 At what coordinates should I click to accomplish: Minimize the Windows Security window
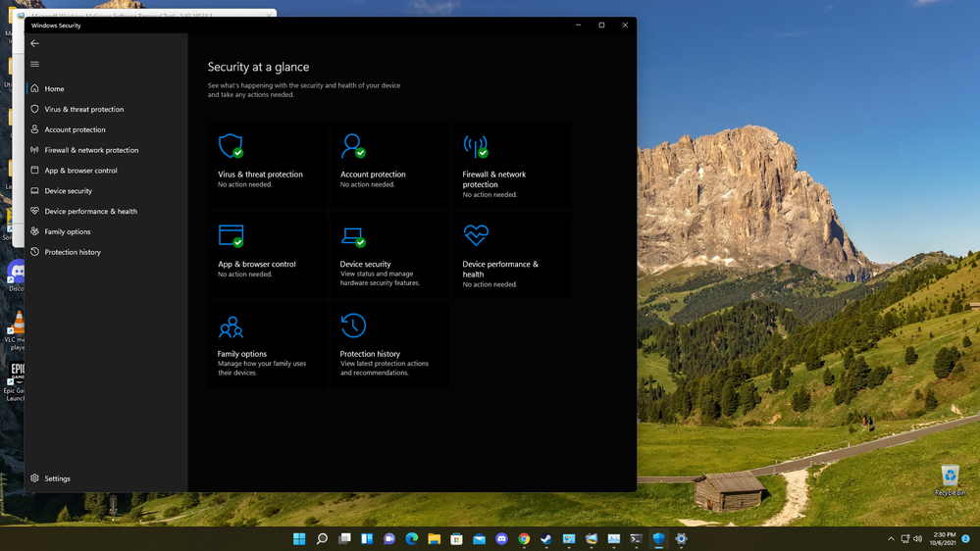tap(578, 25)
